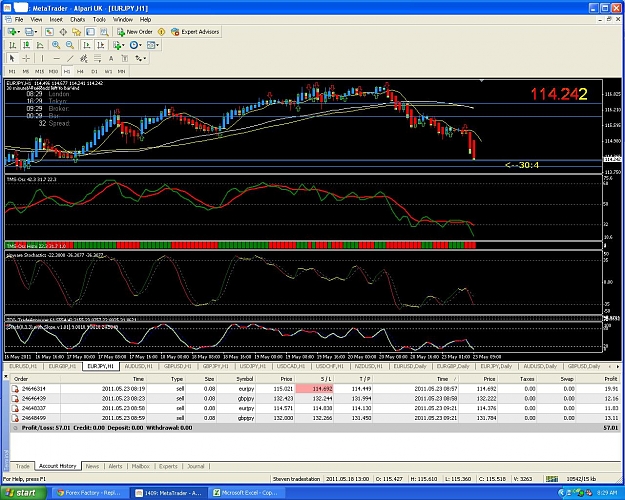
Task: Switch timeframe to M1
Action: point(12,71)
